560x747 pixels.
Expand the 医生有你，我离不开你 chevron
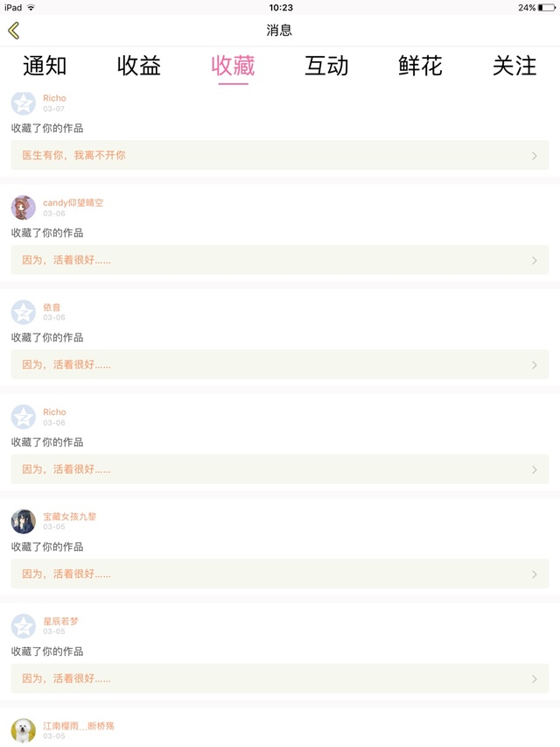(x=535, y=156)
